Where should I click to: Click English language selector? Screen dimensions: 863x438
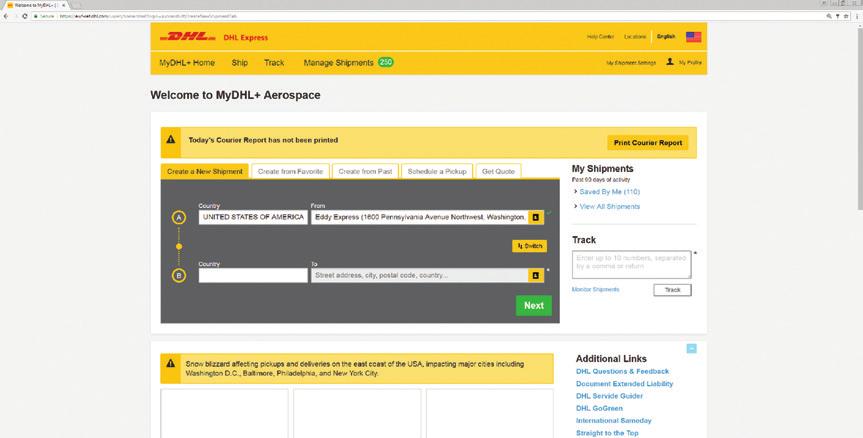tap(666, 37)
